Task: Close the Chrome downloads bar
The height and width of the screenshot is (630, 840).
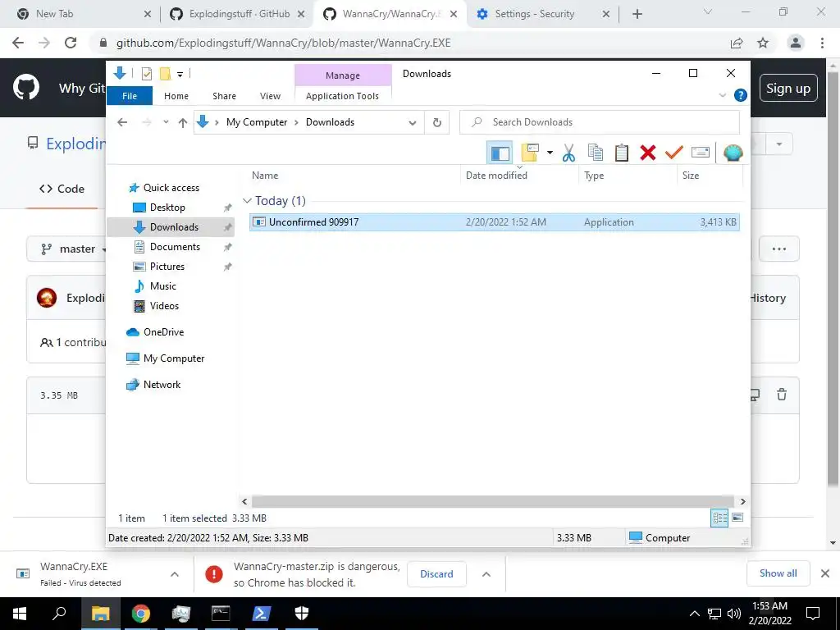Action: (x=825, y=573)
